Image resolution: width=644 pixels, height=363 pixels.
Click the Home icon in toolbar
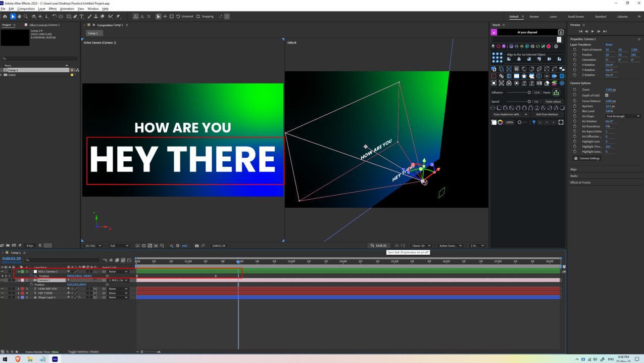pos(5,17)
